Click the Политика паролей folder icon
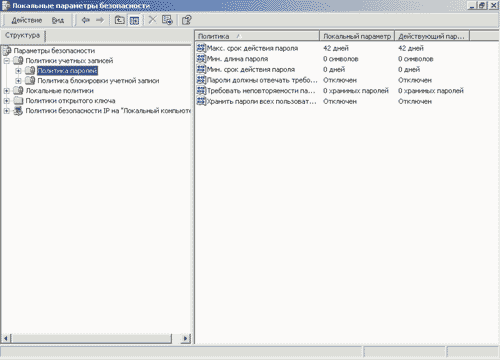This screenshot has height=360, width=500. point(30,71)
